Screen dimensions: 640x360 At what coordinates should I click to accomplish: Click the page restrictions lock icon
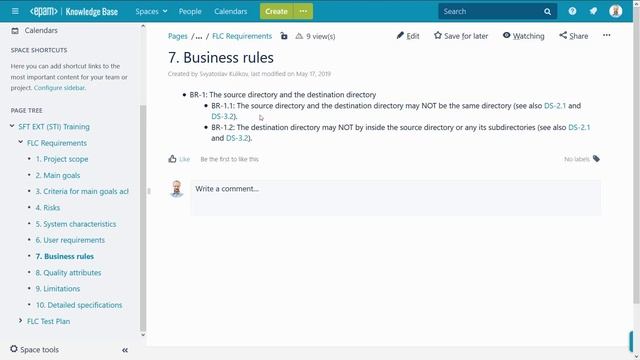pos(284,36)
